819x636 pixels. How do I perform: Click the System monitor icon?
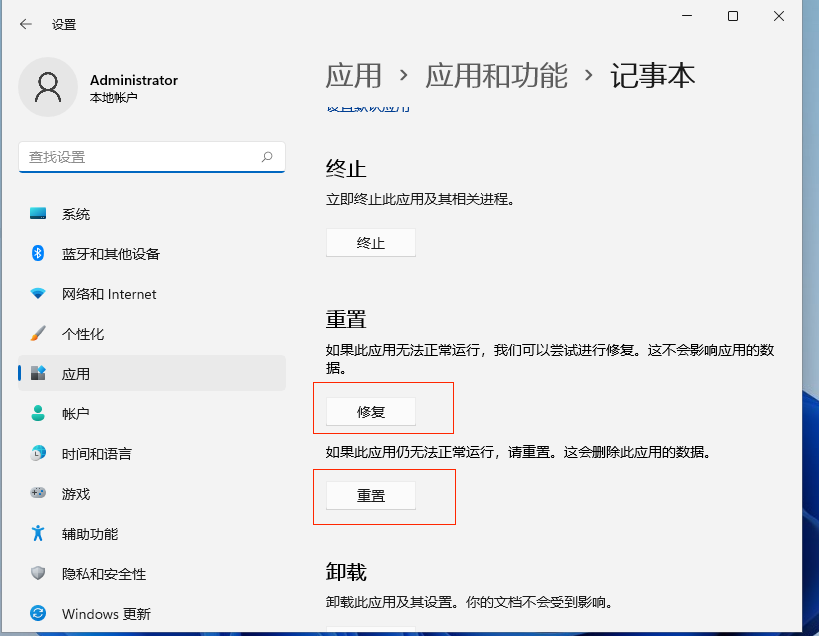(38, 214)
